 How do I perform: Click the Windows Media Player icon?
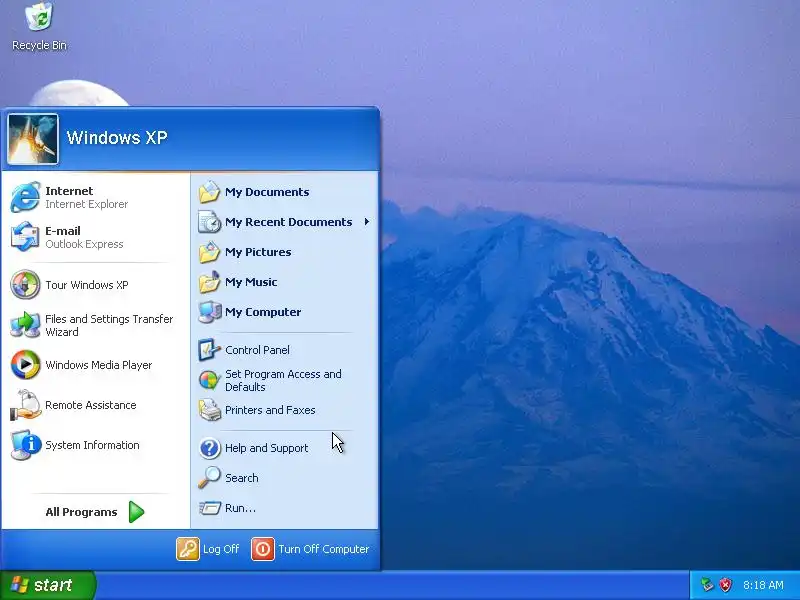[x=25, y=365]
